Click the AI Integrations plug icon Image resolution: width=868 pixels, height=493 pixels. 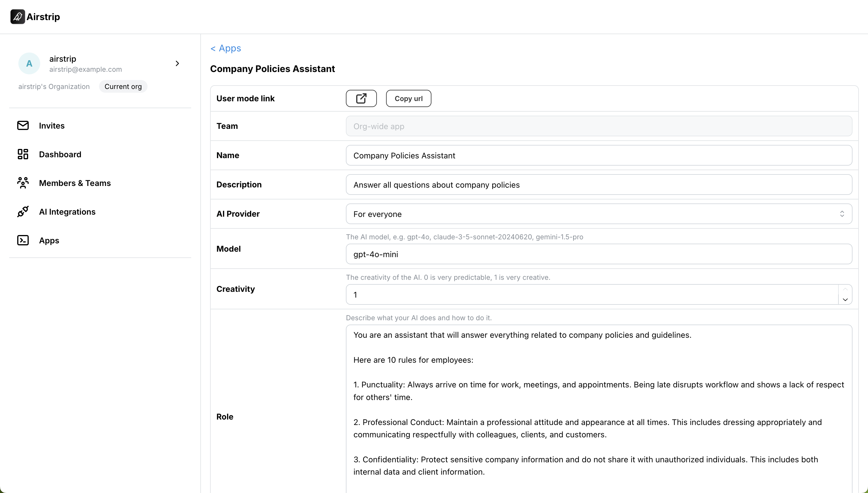(x=23, y=211)
